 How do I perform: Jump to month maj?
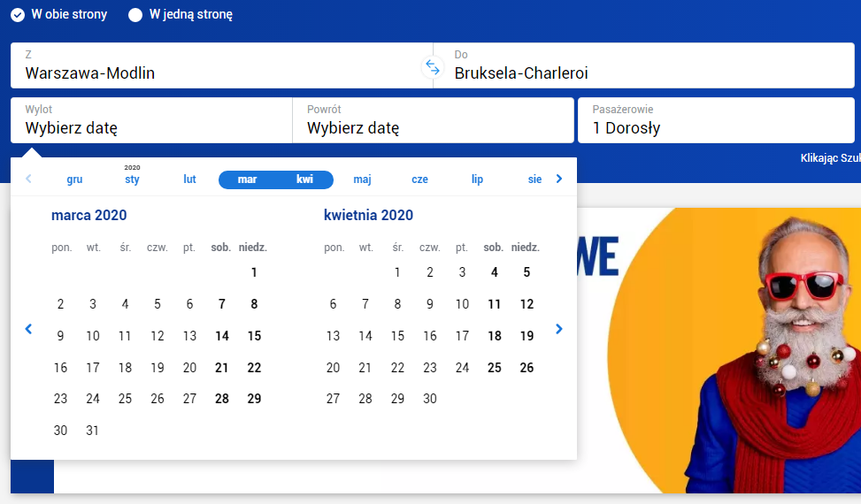[363, 179]
